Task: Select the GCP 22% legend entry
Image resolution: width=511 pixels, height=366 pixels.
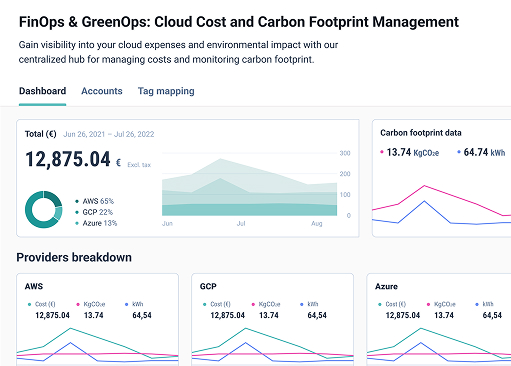Action: (94, 212)
